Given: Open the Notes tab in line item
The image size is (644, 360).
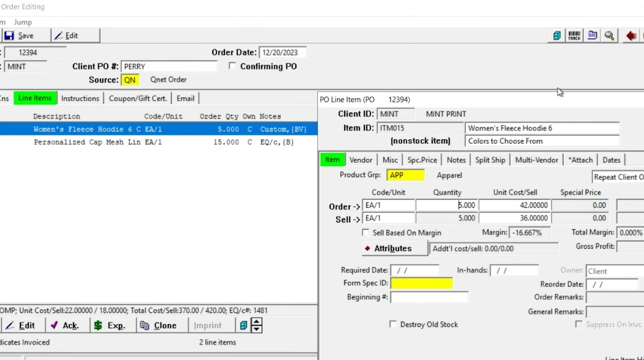Looking at the screenshot, I should point(456,160).
